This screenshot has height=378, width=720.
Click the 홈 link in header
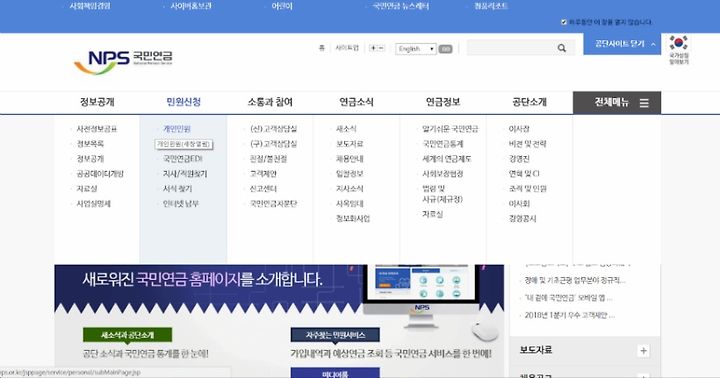(321, 48)
